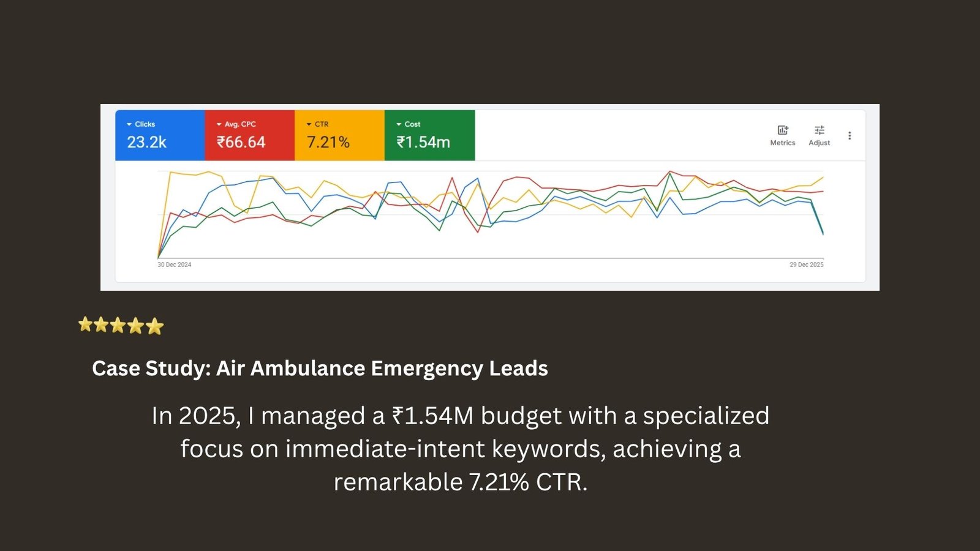The image size is (980, 551).
Task: Click the middle star of the rating
Action: tap(118, 325)
